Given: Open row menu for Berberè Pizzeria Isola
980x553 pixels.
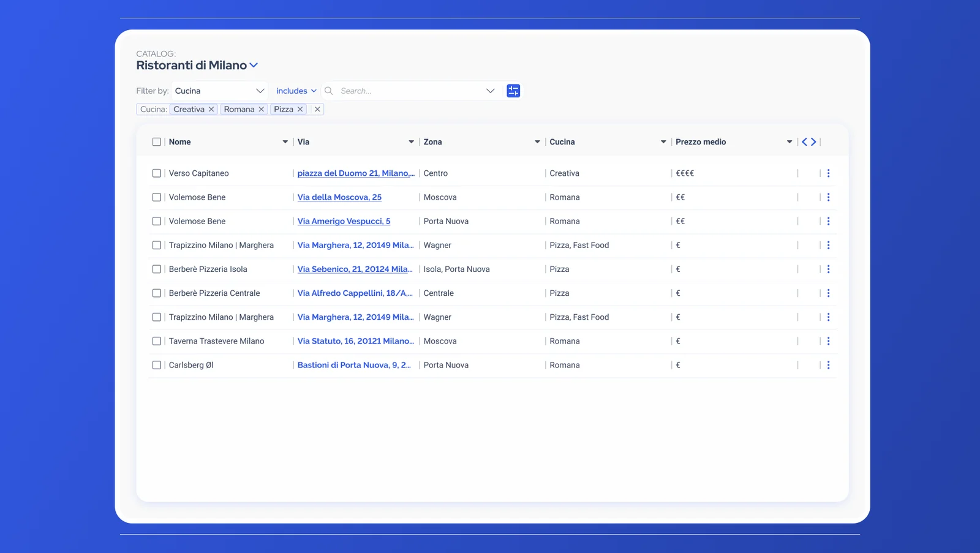Looking at the screenshot, I should click(828, 269).
